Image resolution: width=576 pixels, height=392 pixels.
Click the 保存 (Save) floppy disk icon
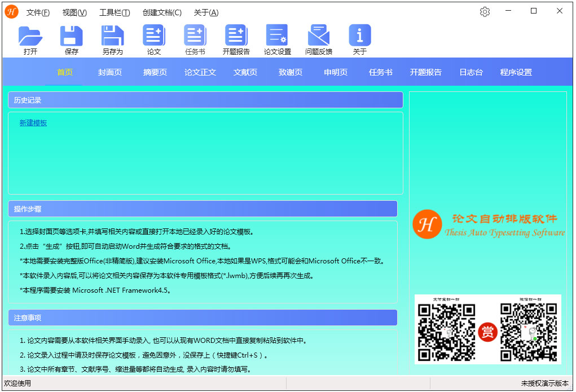click(72, 36)
